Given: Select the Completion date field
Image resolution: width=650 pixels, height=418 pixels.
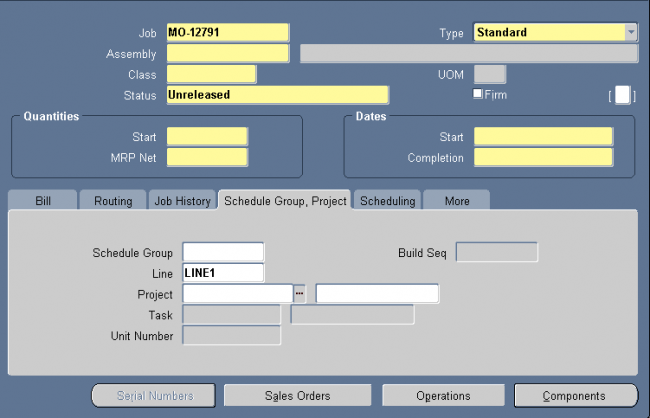Looking at the screenshot, I should click(x=543, y=158).
